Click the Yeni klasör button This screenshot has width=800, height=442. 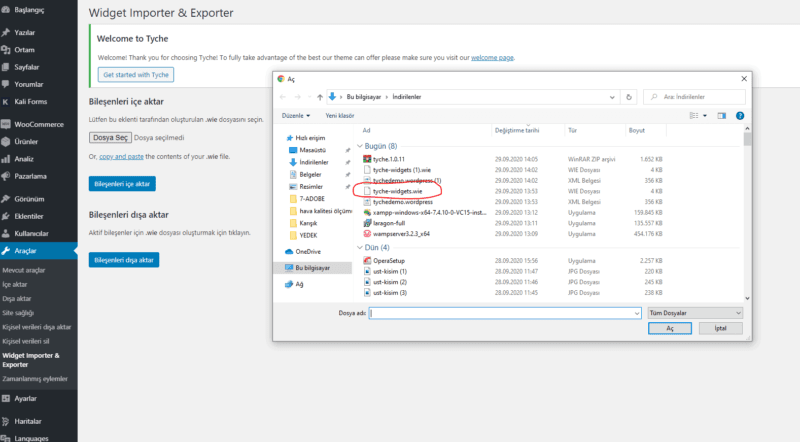tap(339, 115)
